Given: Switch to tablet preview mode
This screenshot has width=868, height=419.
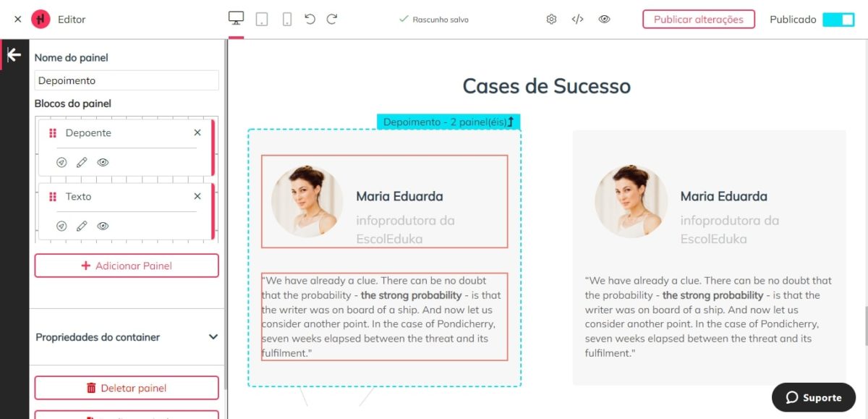Looking at the screenshot, I should click(x=262, y=20).
